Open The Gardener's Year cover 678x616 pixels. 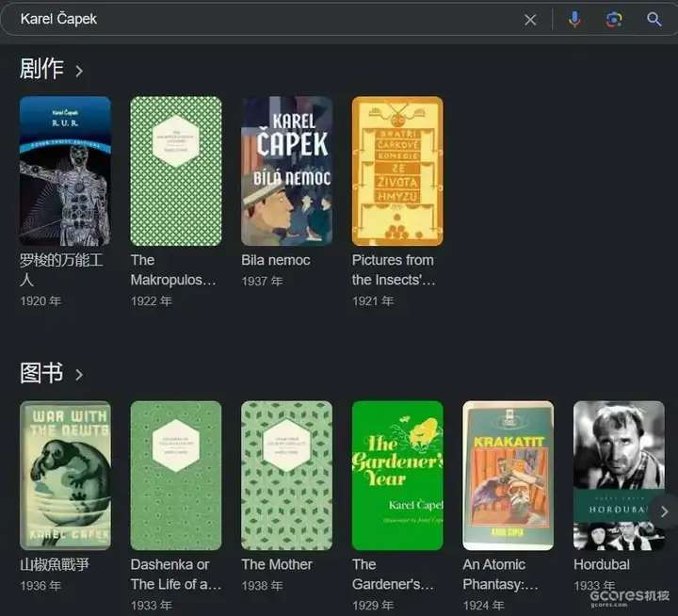coord(397,476)
